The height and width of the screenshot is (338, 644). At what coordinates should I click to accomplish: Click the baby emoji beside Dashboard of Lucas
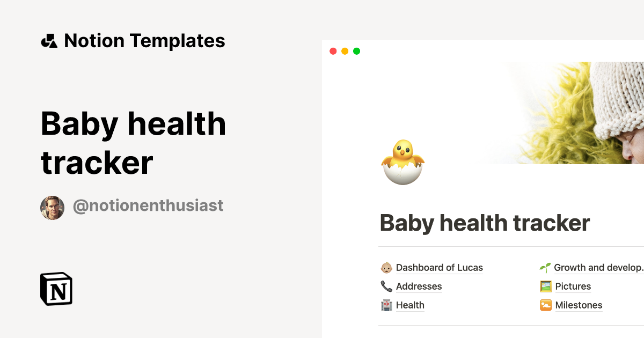(x=386, y=268)
